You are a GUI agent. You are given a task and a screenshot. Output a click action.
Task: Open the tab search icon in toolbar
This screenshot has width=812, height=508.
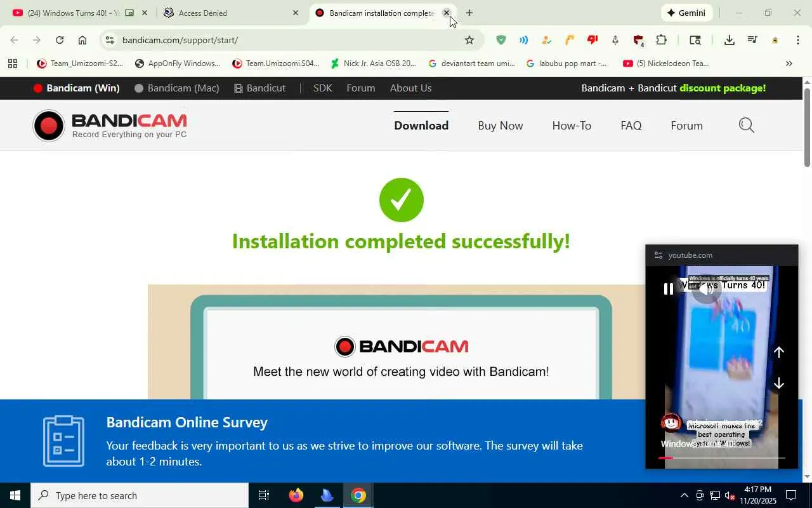coord(695,40)
